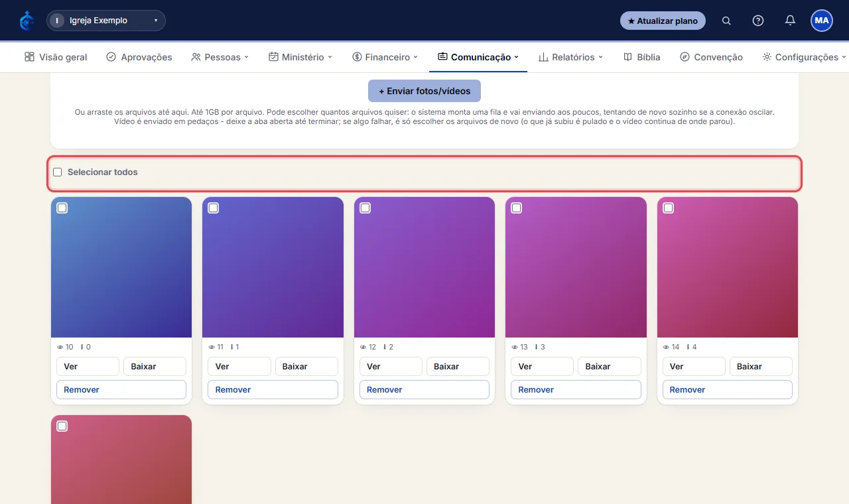
Task: Expand the Ministério menu
Action: (x=300, y=57)
